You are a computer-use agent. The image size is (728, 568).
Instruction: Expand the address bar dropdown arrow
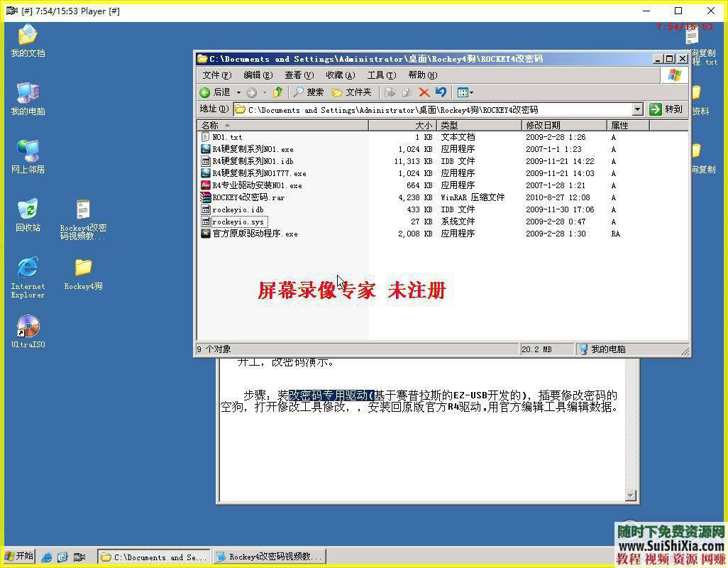click(637, 109)
